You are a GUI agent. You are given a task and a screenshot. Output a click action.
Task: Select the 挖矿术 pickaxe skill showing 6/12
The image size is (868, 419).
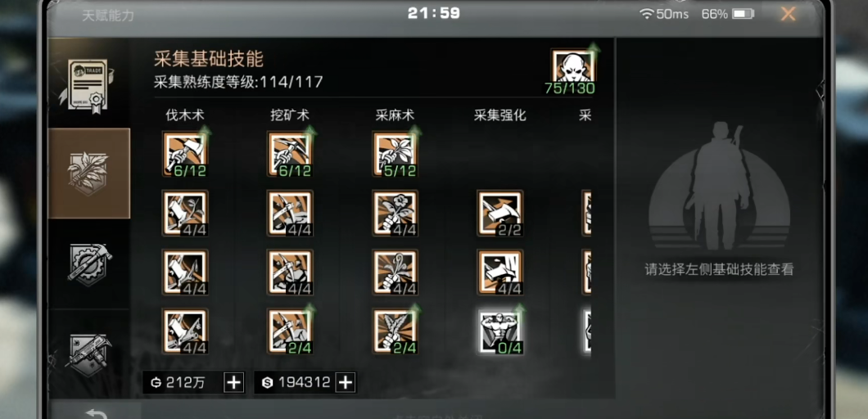[x=290, y=154]
